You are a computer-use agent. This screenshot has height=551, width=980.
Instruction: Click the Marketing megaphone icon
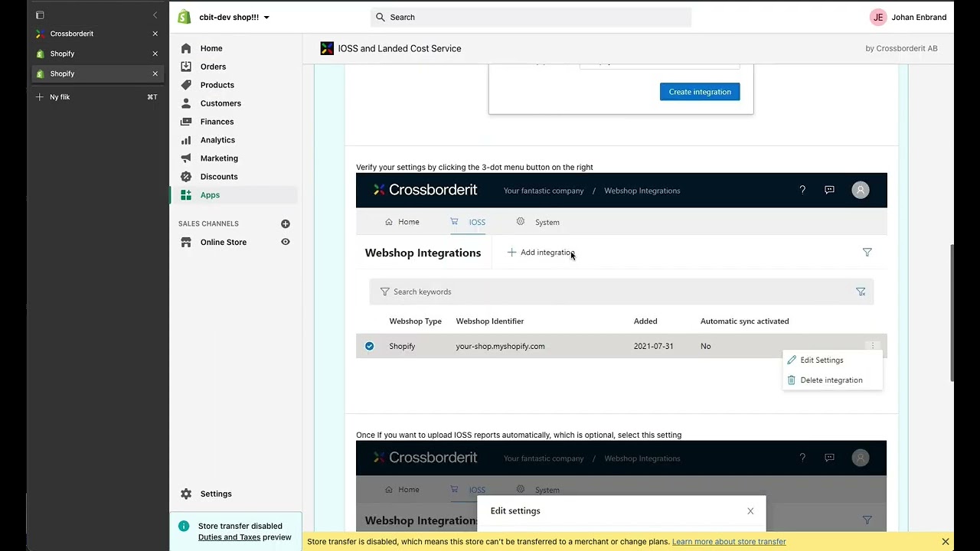(186, 158)
